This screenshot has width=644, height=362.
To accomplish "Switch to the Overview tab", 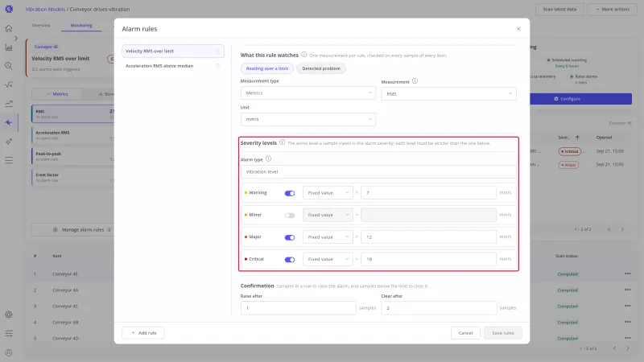I will tap(41, 26).
